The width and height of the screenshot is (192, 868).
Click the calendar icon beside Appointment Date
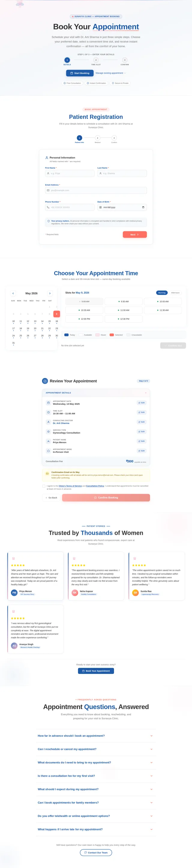(48, 403)
